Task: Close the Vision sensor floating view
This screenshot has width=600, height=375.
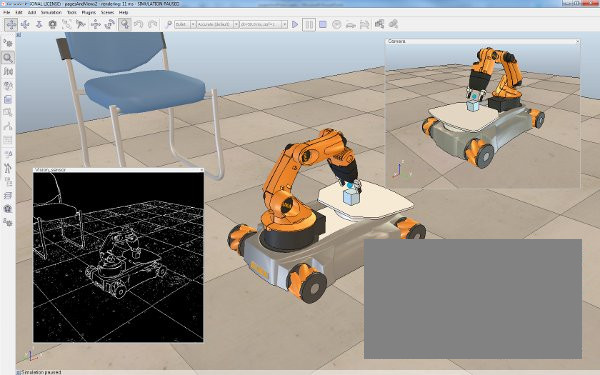Action: (x=201, y=170)
